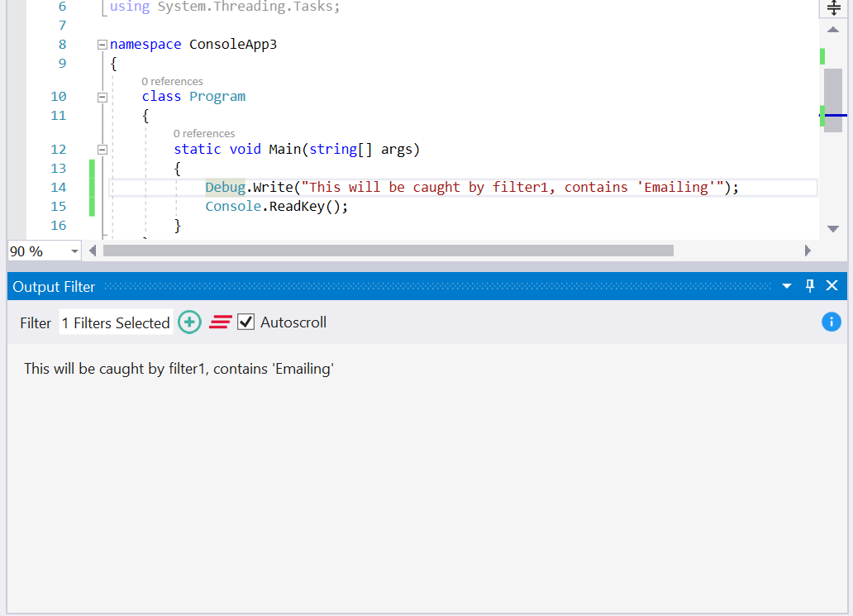Click the ConsoleApp3 namespace name
Image resolution: width=853 pixels, height=616 pixels.
(233, 44)
